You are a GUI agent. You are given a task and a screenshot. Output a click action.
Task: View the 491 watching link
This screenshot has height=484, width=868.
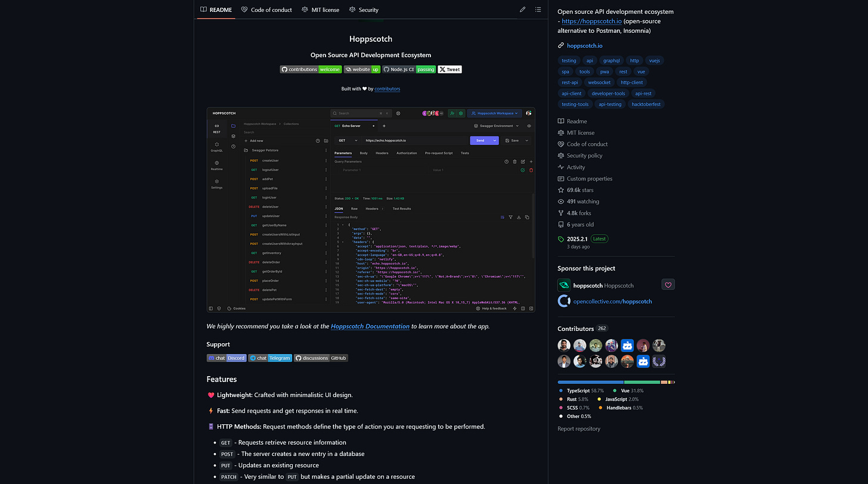pyautogui.click(x=578, y=201)
